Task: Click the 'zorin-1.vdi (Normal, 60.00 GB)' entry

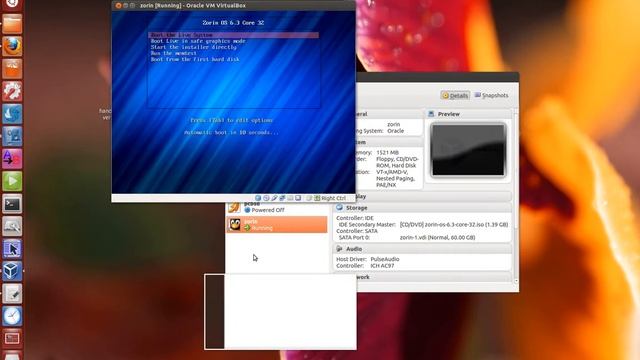Action: pyautogui.click(x=437, y=237)
